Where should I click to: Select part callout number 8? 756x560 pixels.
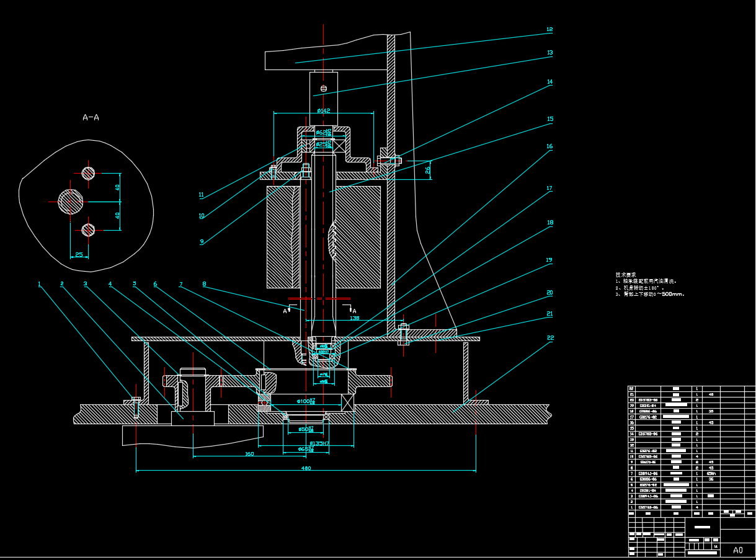pyautogui.click(x=204, y=284)
